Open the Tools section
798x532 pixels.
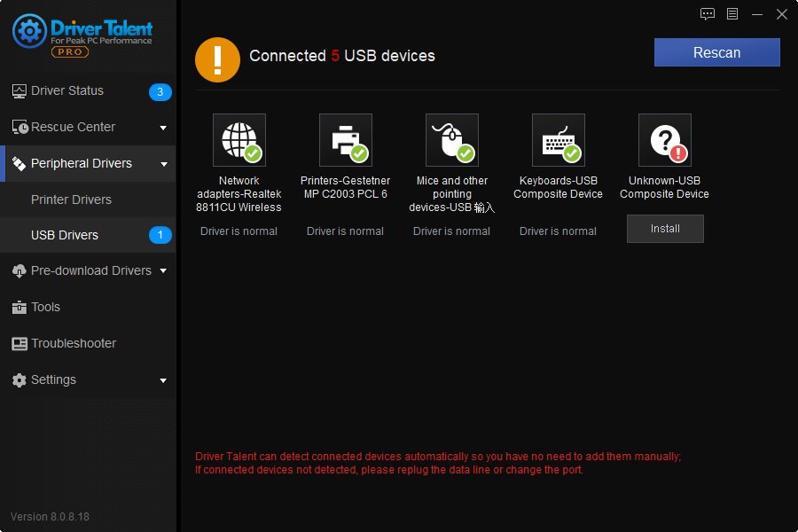point(45,308)
